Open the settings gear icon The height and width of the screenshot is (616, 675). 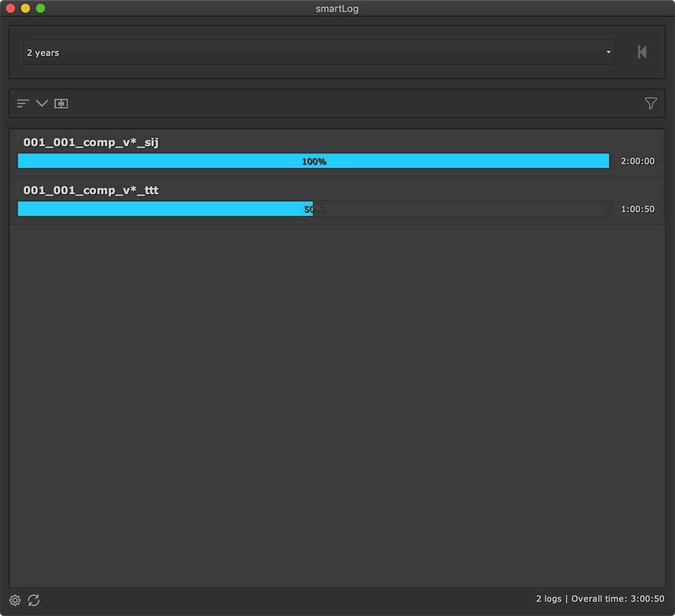(x=15, y=600)
